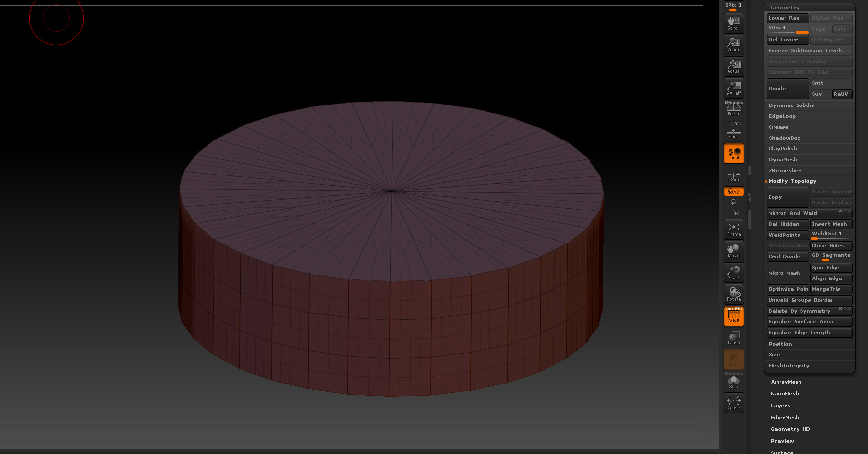The width and height of the screenshot is (868, 454).
Task: Open the NanoMesh subpalette
Action: 785,394
